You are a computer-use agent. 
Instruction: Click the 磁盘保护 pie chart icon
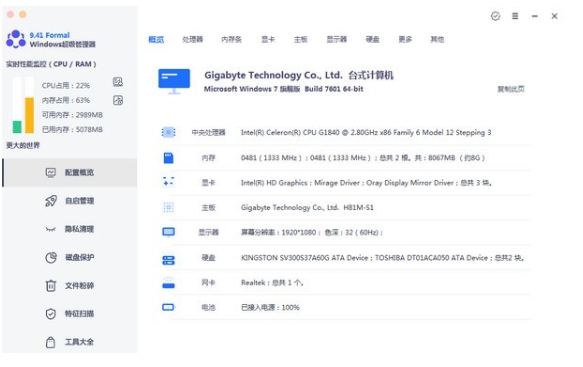[x=51, y=257]
